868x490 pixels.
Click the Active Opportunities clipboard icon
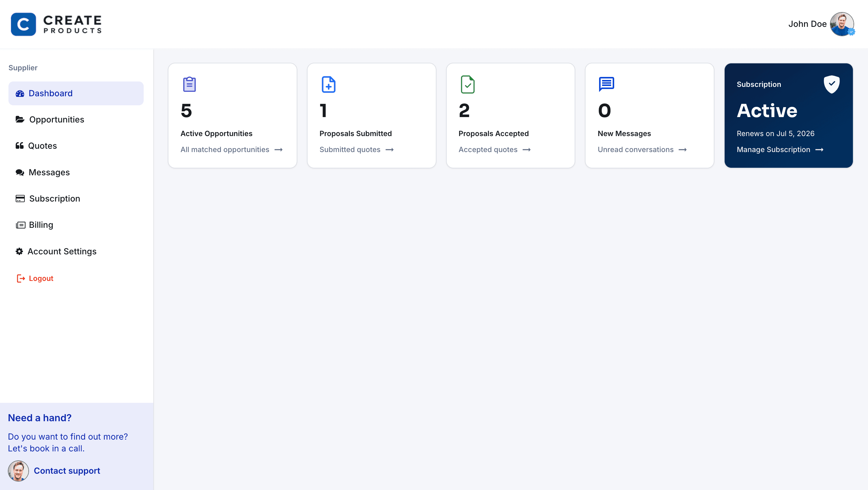point(189,84)
